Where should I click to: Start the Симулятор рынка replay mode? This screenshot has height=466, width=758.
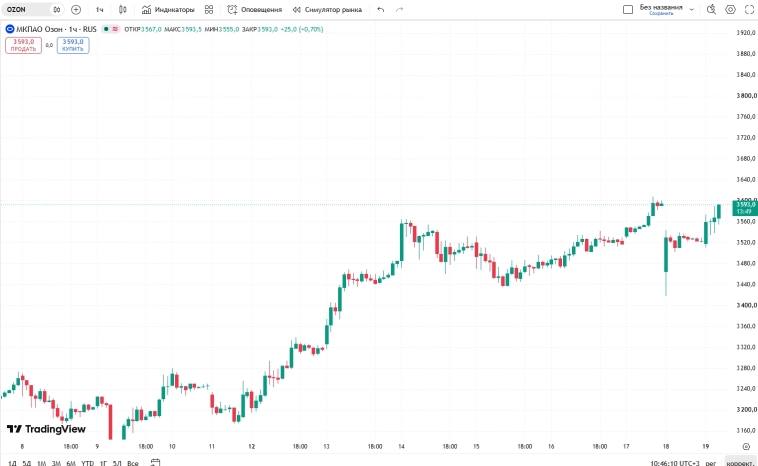[x=327, y=10]
